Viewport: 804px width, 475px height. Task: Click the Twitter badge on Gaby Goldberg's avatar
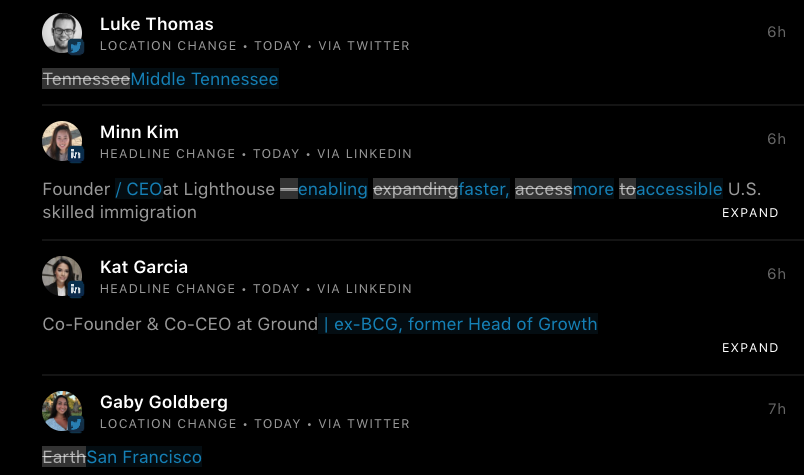(x=76, y=425)
